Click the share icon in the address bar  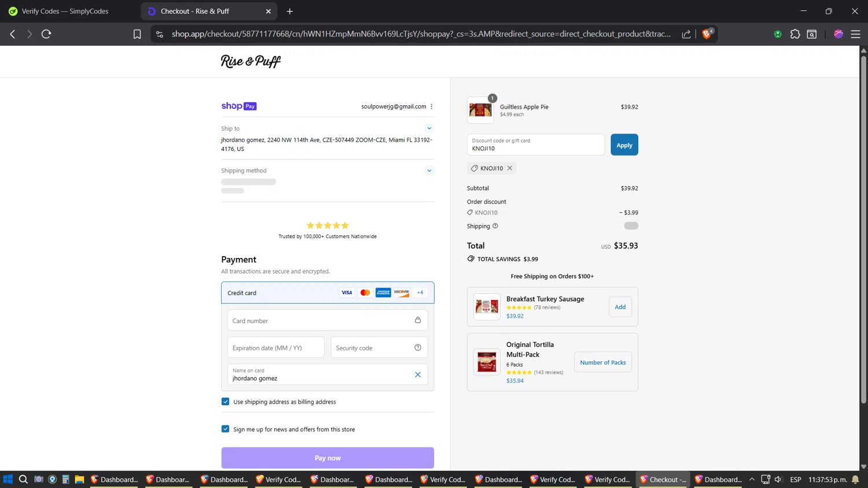[x=686, y=34]
